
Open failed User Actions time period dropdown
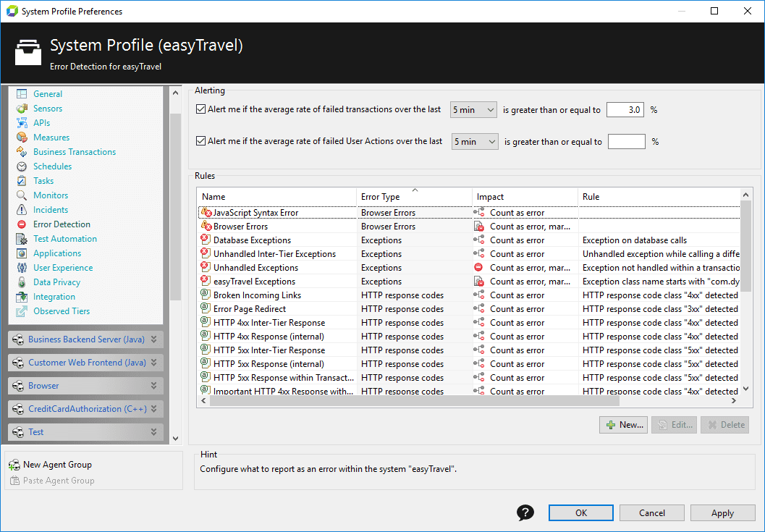click(x=475, y=142)
